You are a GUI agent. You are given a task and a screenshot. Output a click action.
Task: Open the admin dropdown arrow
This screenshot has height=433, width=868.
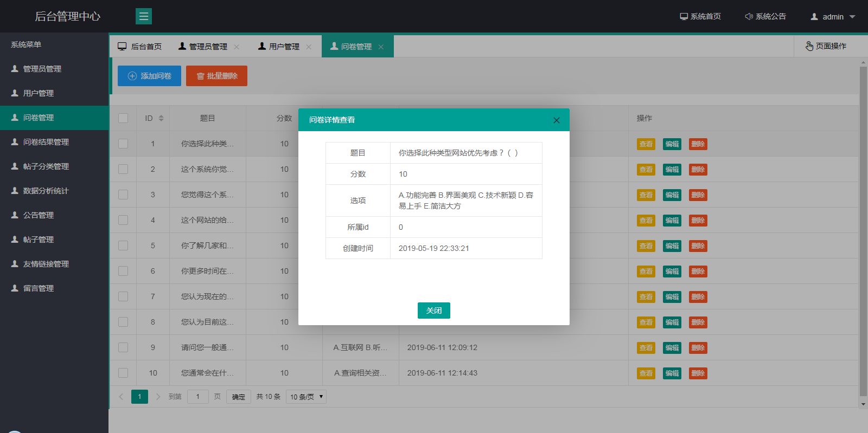(852, 17)
